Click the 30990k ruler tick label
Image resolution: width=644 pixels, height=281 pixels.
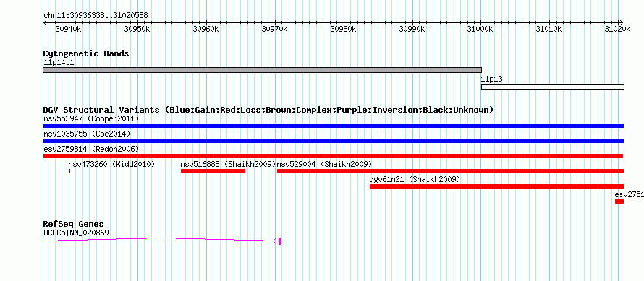pos(412,29)
